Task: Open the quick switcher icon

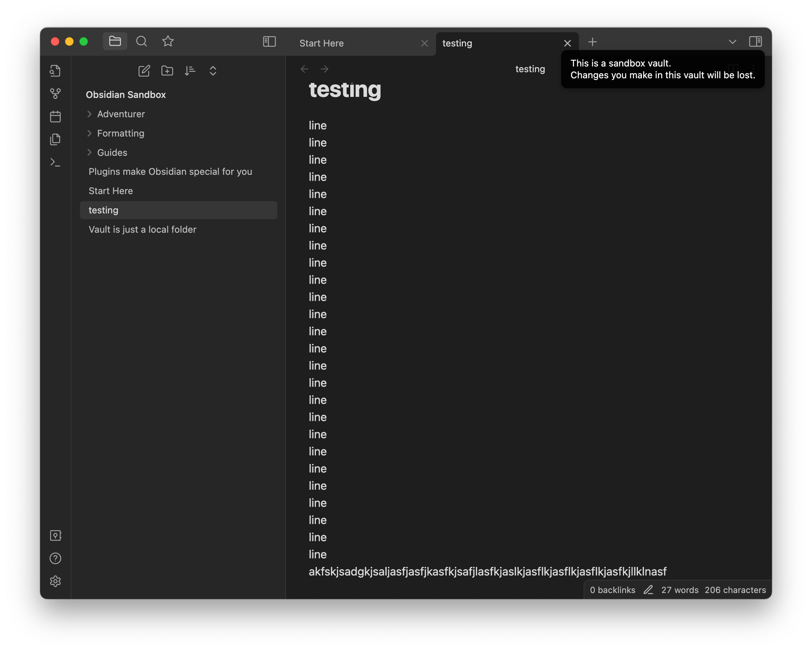Action: (55, 71)
